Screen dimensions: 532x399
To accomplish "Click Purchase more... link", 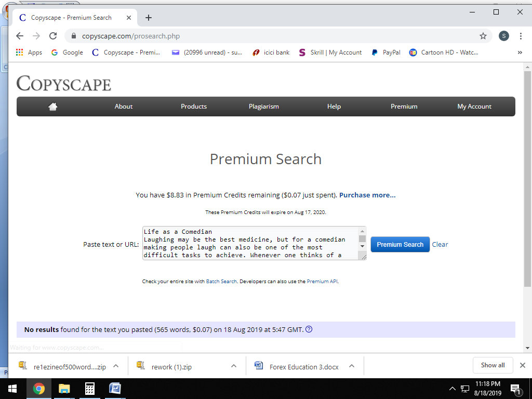I will point(367,195).
